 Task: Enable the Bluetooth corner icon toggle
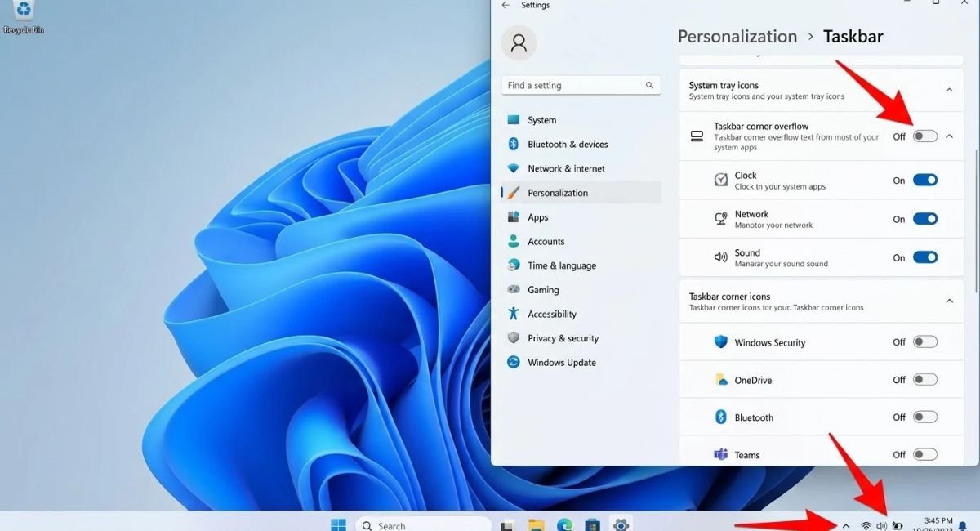pos(925,417)
